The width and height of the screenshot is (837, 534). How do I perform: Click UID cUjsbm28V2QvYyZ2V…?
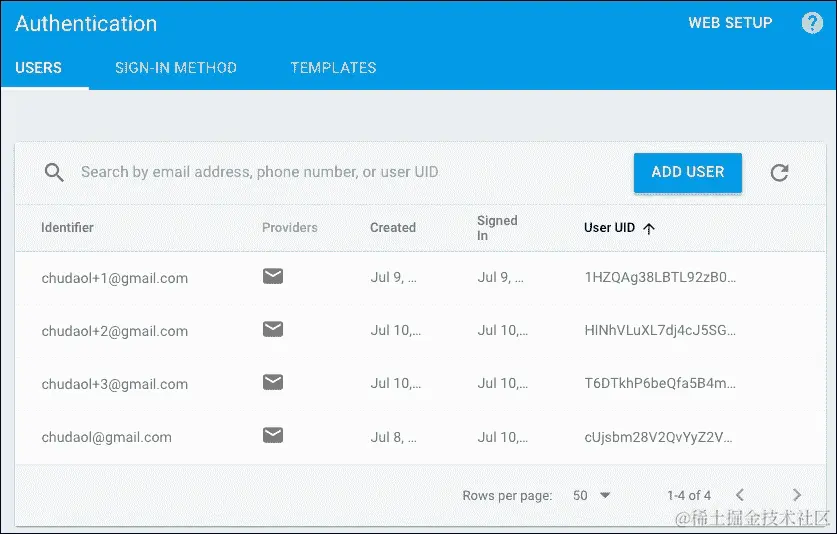pos(658,437)
